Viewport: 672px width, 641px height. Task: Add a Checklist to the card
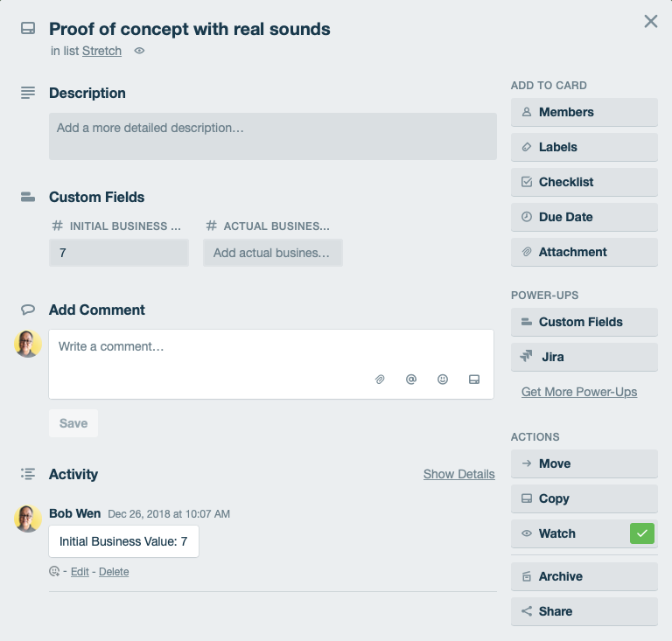(584, 182)
